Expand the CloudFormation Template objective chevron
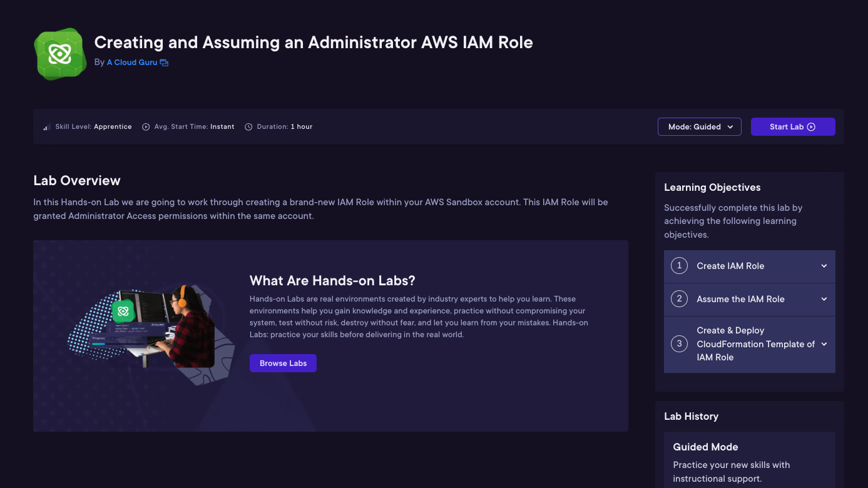The width and height of the screenshot is (868, 488). (x=824, y=344)
